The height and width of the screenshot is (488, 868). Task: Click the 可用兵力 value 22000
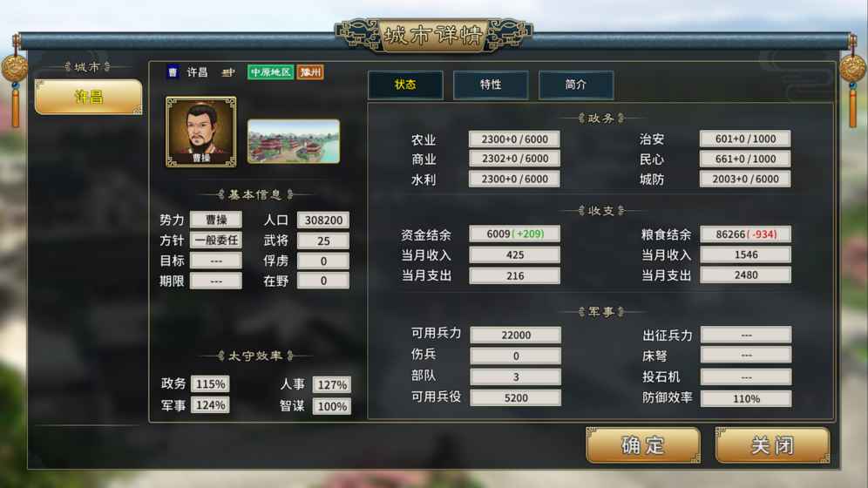515,335
